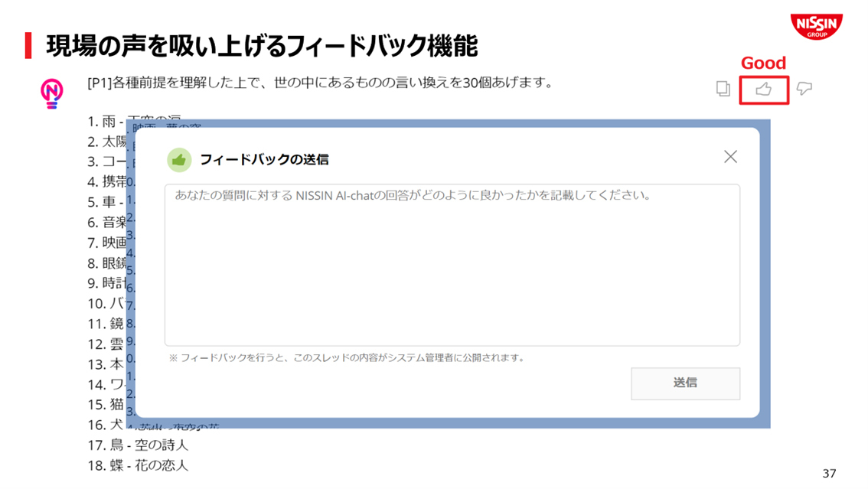Viewport: 868px width, 489px height.
Task: Click list row 16. 犬
Action: coord(106,425)
